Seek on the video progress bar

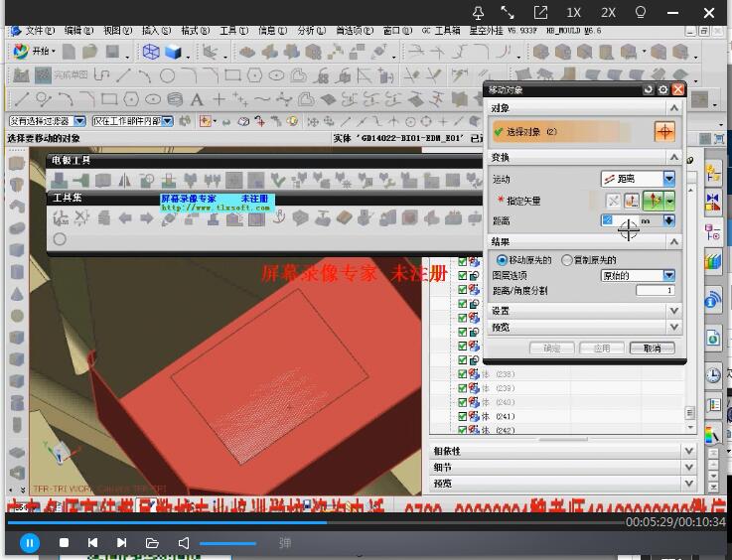pyautogui.click(x=315, y=522)
